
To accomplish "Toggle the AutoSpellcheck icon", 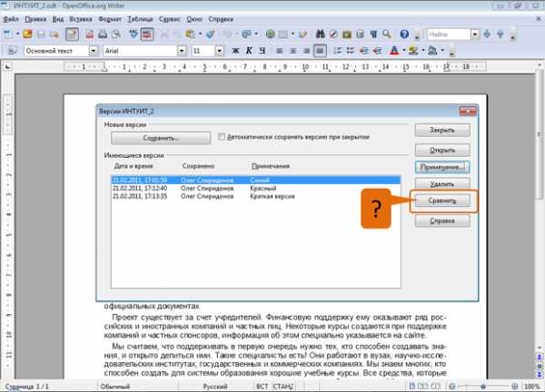I will pos(147,34).
